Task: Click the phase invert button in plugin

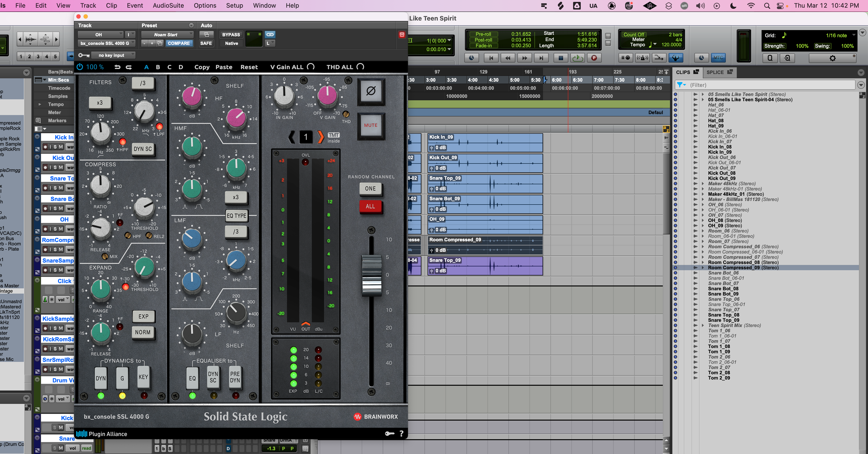Action: click(x=371, y=91)
